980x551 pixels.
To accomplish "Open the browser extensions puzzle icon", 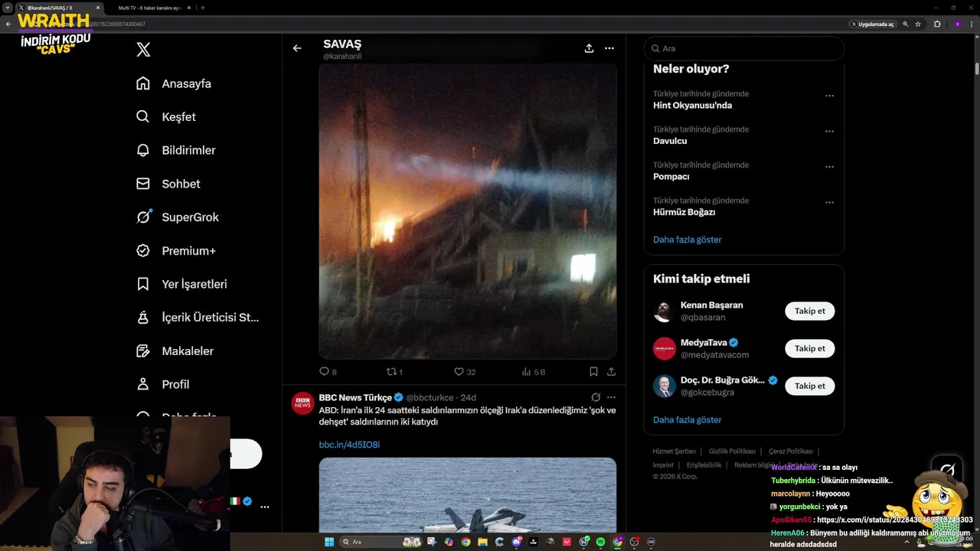I will tap(937, 24).
